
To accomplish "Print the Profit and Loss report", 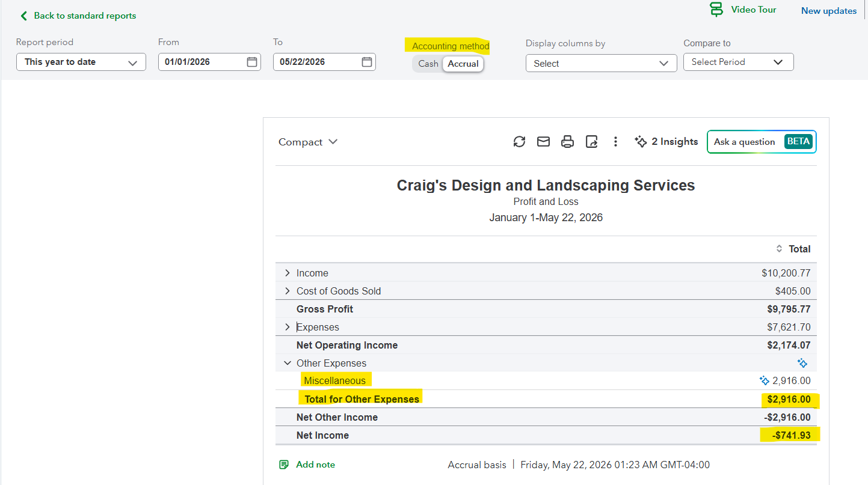I will (567, 142).
